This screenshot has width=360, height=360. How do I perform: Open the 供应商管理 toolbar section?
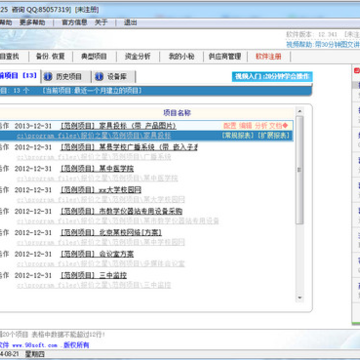(225, 56)
